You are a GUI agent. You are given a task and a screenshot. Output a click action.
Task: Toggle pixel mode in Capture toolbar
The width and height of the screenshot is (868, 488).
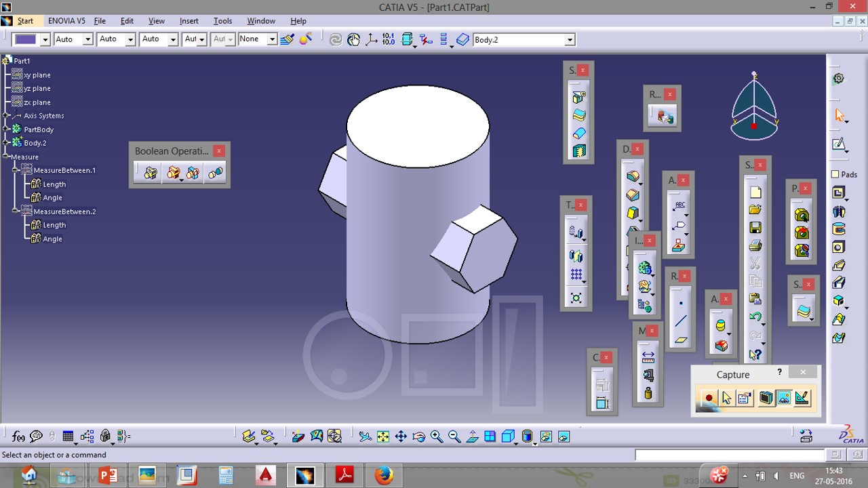784,399
